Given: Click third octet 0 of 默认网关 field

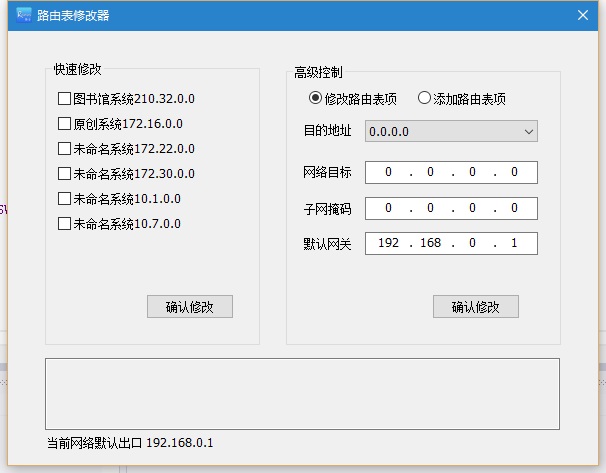Looking at the screenshot, I should coord(472,243).
